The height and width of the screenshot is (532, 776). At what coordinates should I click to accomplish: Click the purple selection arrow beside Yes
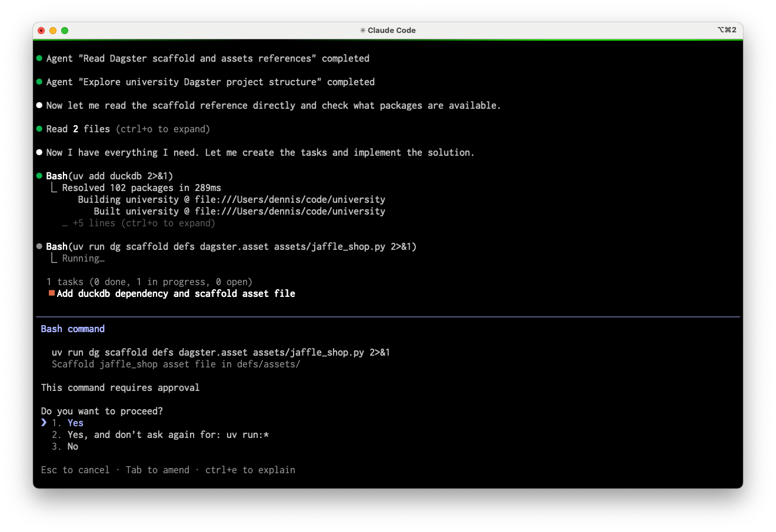pos(44,423)
